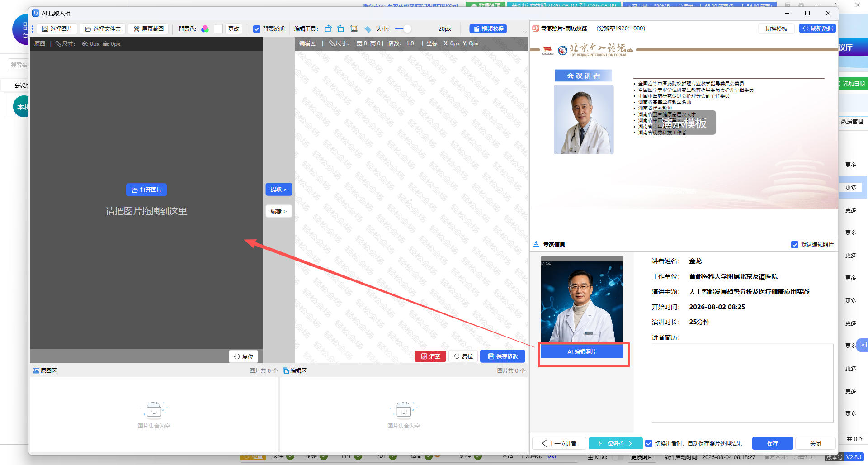Select the eraser edit tool
This screenshot has width=868, height=465.
[x=368, y=29]
